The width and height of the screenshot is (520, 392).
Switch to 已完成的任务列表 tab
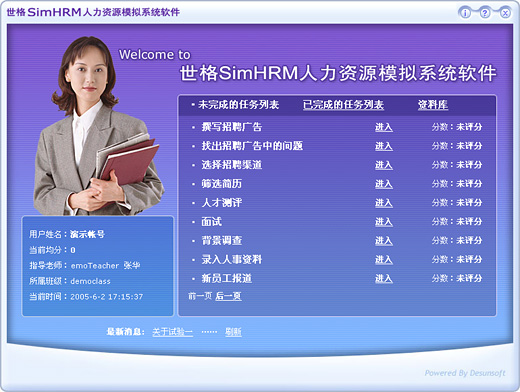[x=343, y=105]
